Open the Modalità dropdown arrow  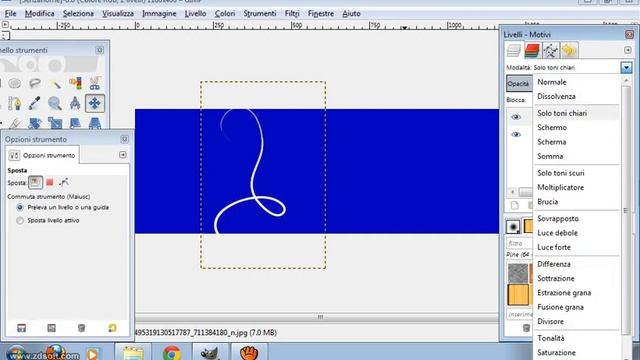[626, 67]
